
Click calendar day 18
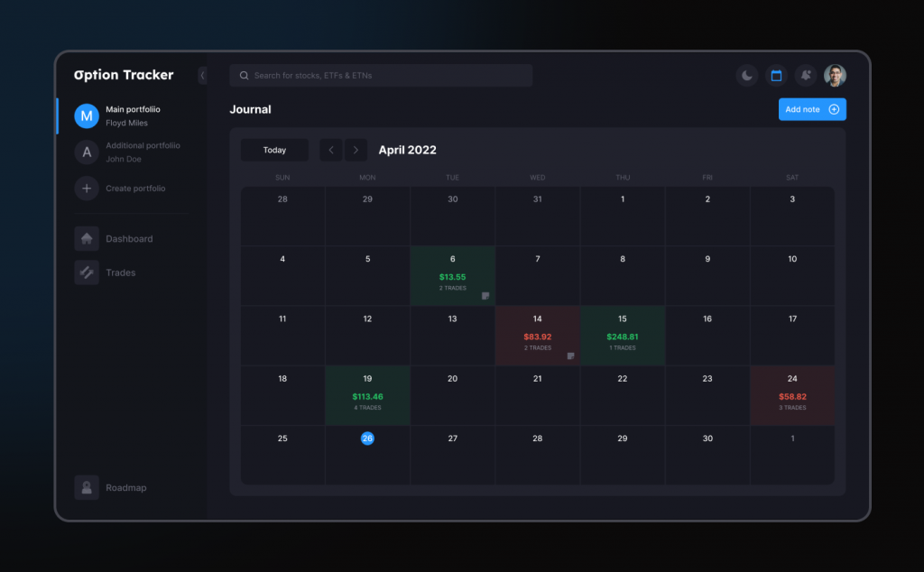[282, 396]
